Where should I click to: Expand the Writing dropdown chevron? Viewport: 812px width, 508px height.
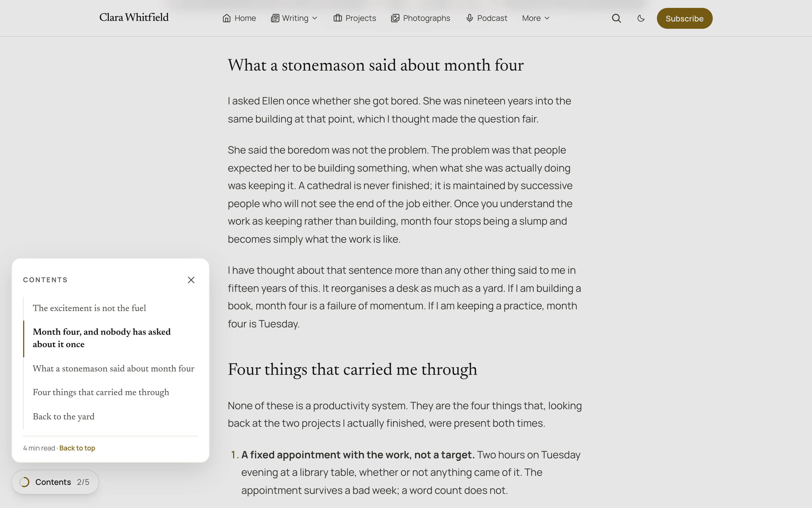coord(315,18)
